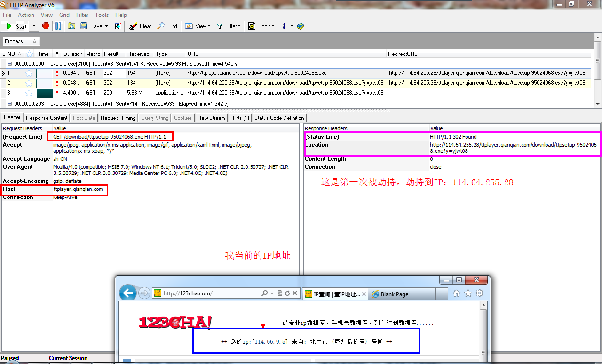Click the grid's vertical scrollbar down arrow
Viewport: 602px width, 364px height.
point(598,104)
